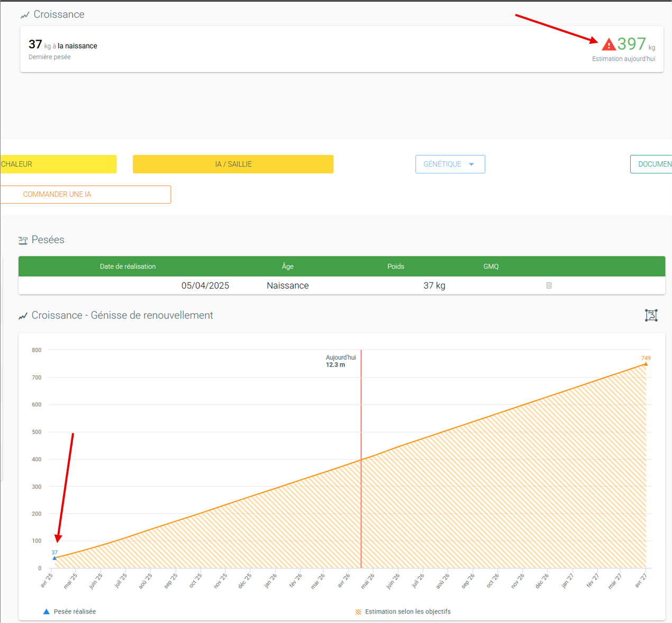Click the hatched orange legend icon for Estimation

coord(358,612)
